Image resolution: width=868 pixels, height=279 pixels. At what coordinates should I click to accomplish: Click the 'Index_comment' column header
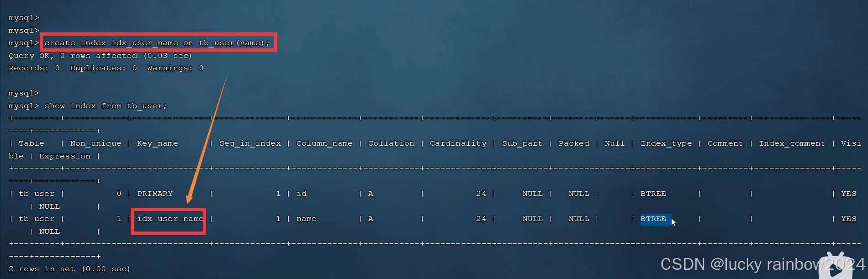click(792, 143)
